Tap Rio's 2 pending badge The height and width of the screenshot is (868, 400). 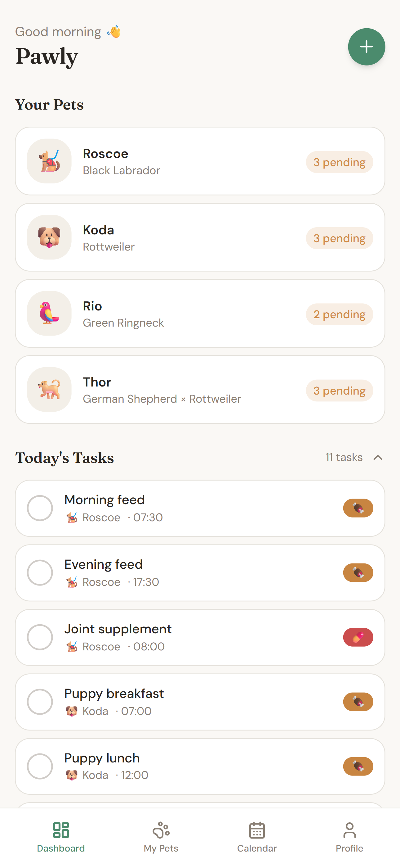coord(340,314)
